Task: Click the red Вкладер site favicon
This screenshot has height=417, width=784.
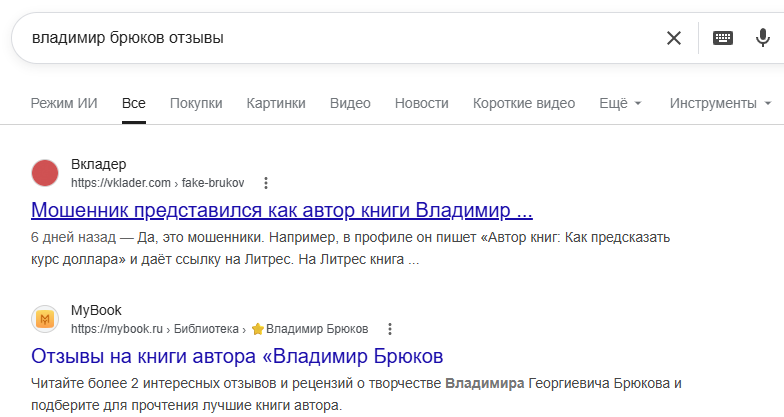Action: (x=45, y=173)
